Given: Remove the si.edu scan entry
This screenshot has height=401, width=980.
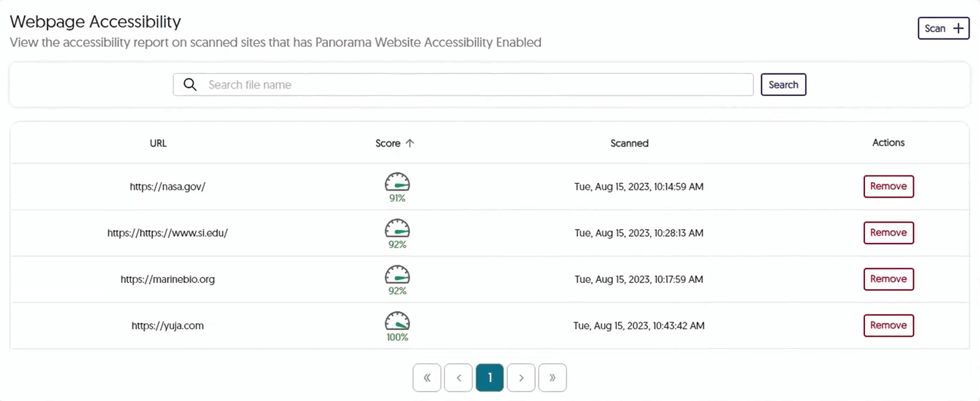Looking at the screenshot, I should point(888,232).
